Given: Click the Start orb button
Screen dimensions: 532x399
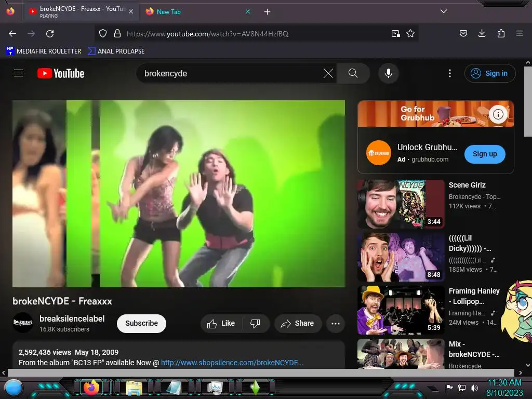Looking at the screenshot, I should point(14,388).
